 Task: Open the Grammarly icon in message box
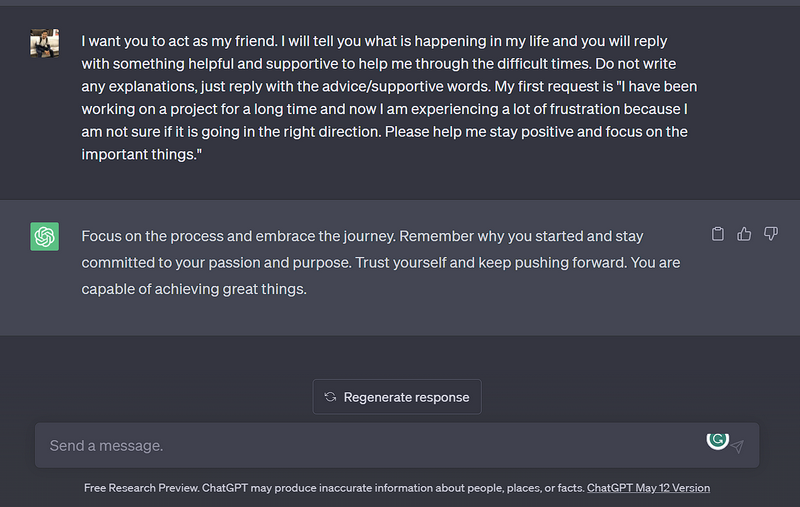tap(717, 440)
